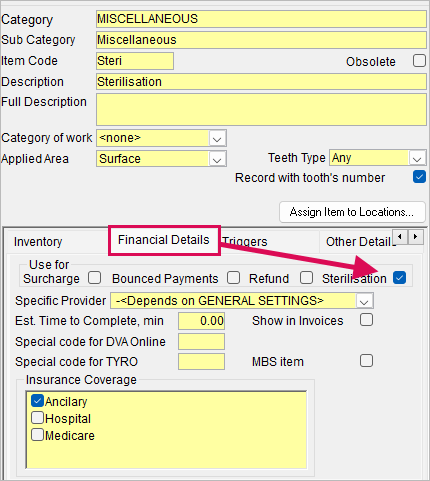Switch to the Inventory tab
Screen dimensions: 430x481
click(x=38, y=242)
